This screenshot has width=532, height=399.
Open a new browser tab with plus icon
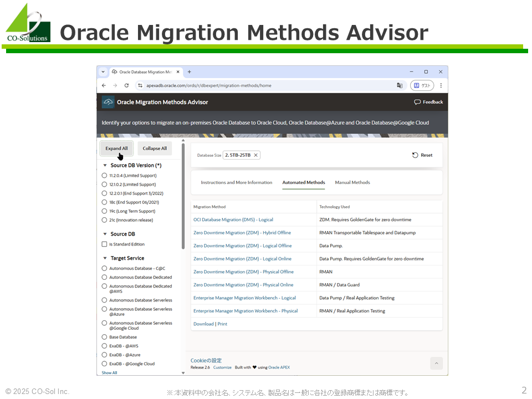[x=190, y=72]
